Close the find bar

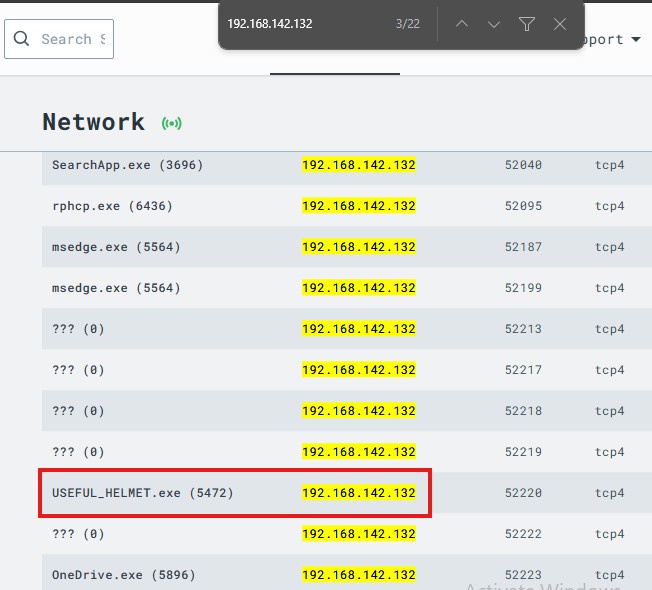(x=560, y=24)
